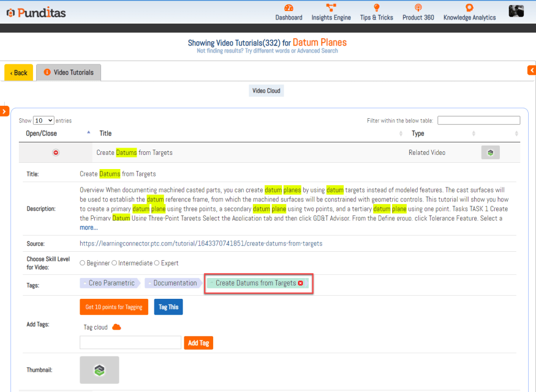Open the Product 360 icon
The image size is (536, 392).
point(418,8)
